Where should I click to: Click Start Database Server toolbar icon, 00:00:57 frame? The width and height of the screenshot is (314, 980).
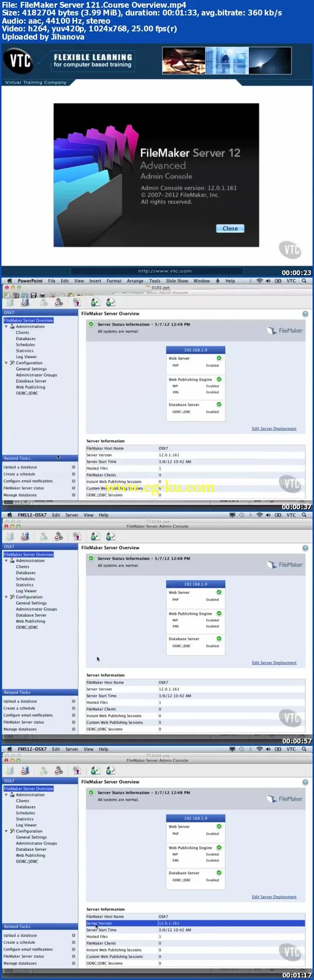(10, 536)
